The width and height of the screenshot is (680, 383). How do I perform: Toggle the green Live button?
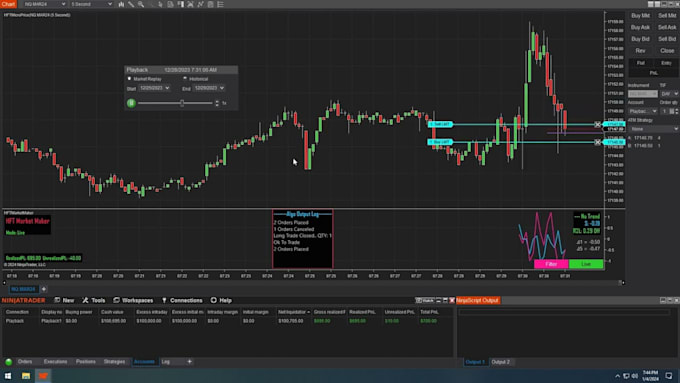pyautogui.click(x=586, y=264)
